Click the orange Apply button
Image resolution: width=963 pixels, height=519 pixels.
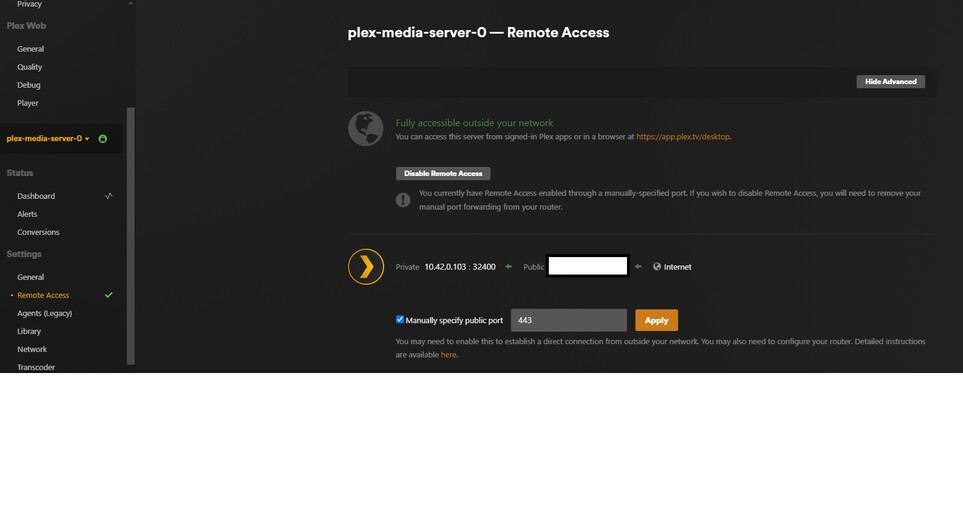(x=656, y=320)
